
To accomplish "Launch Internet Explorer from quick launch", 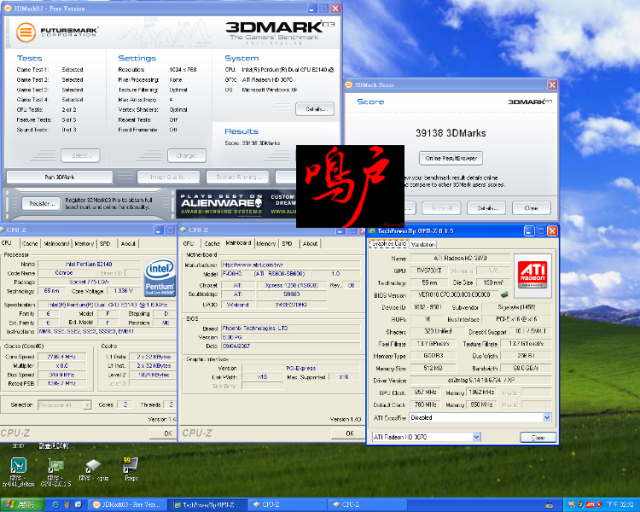I will [x=56, y=505].
